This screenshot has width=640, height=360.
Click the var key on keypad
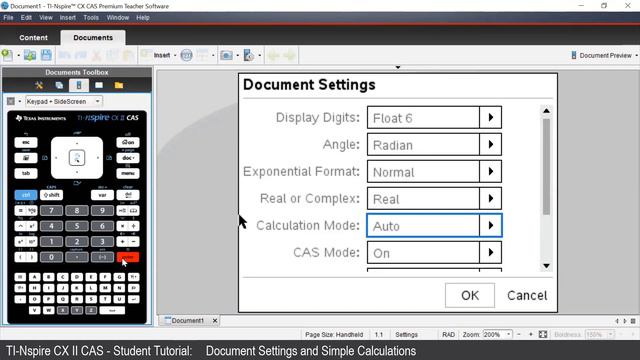(x=102, y=195)
